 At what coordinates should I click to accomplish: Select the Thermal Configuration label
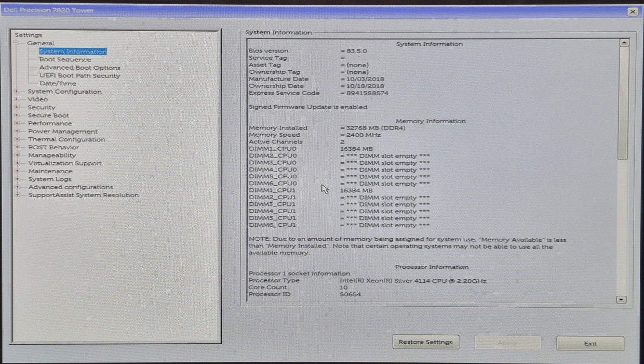pos(66,139)
